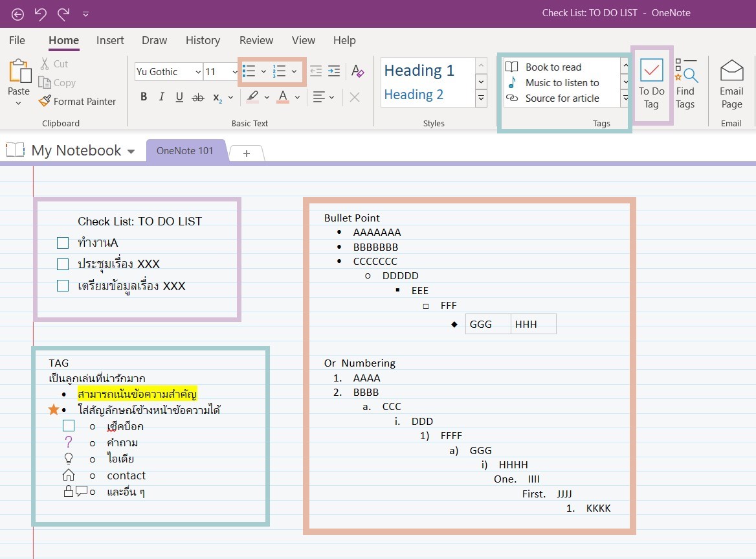Click the Cut button
The height and width of the screenshot is (559, 756).
click(x=54, y=63)
